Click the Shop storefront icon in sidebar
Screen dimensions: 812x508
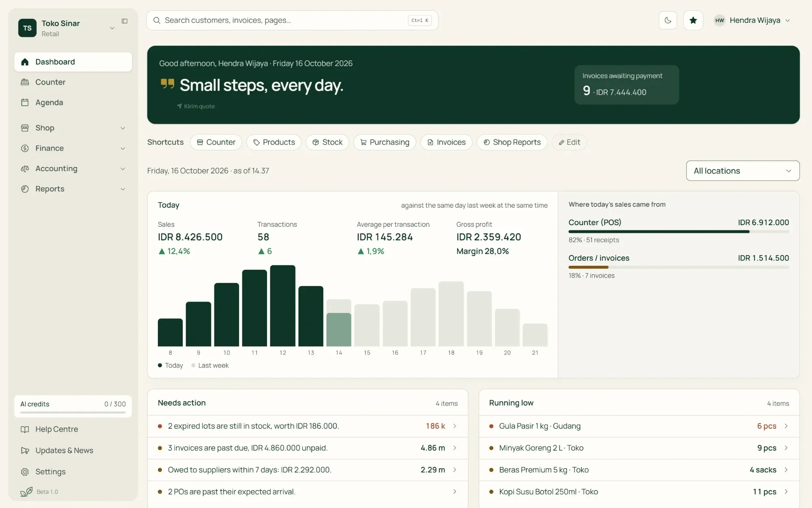25,128
